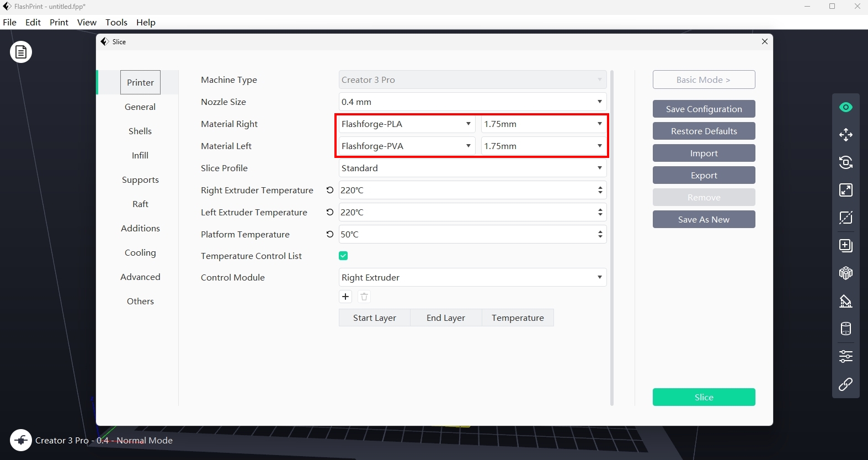Screen dimensions: 868x460
Task: Click the settings panel vertical scrollbar
Action: pos(612,238)
